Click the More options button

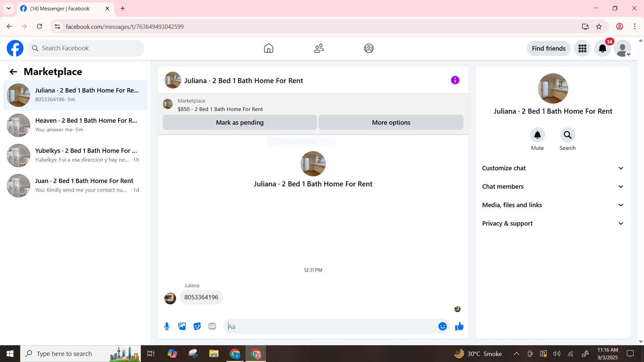[391, 122]
